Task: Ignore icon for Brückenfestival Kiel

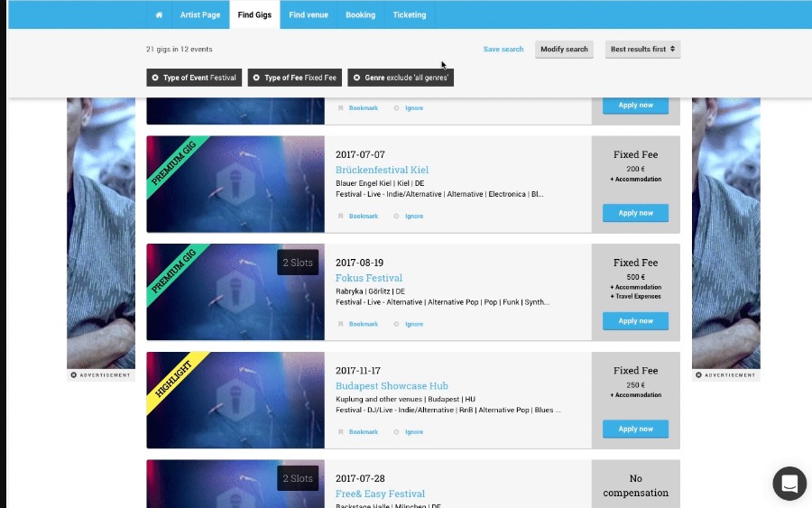Action: point(396,216)
